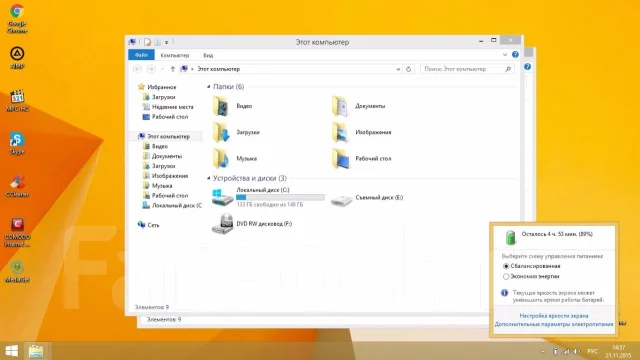Select Рабочий стол under Избранное

coord(165,117)
